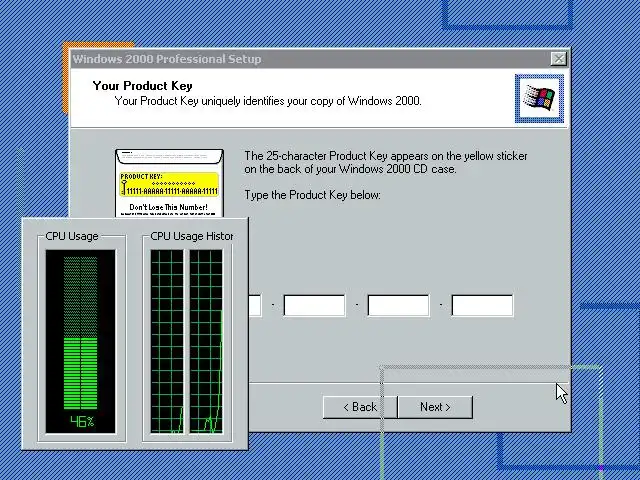Click the "Your Product Key" heading

pos(142,86)
